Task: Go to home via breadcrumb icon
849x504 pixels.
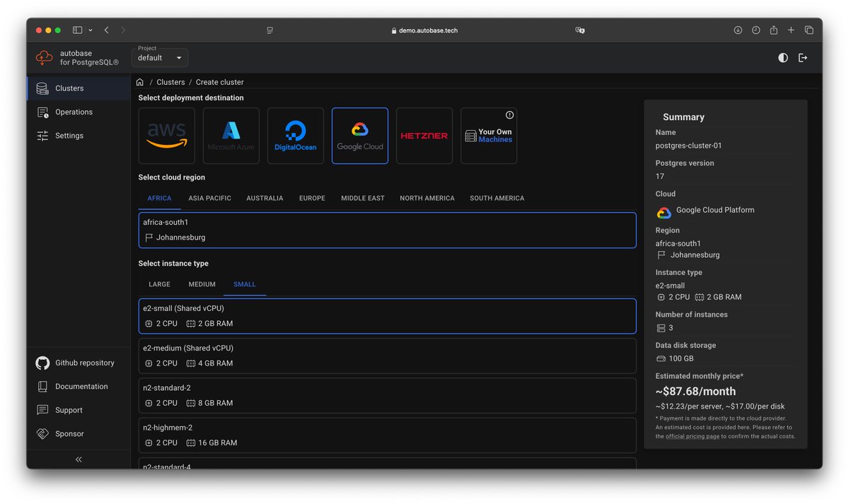Action: click(x=140, y=82)
